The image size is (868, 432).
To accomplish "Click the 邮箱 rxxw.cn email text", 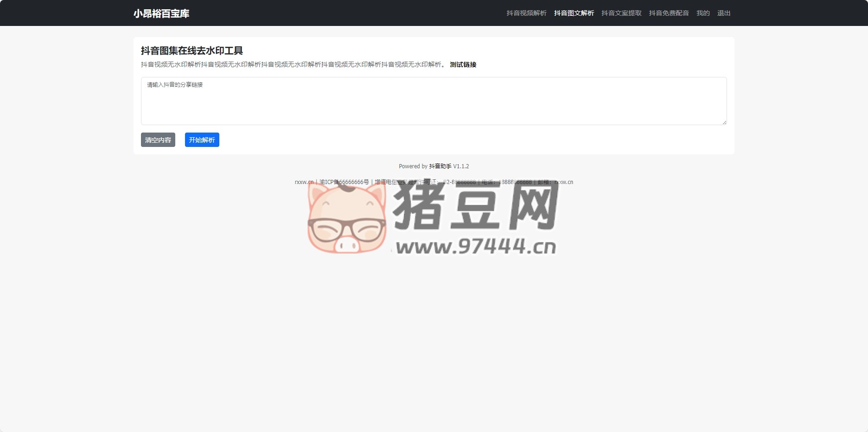I will [563, 182].
